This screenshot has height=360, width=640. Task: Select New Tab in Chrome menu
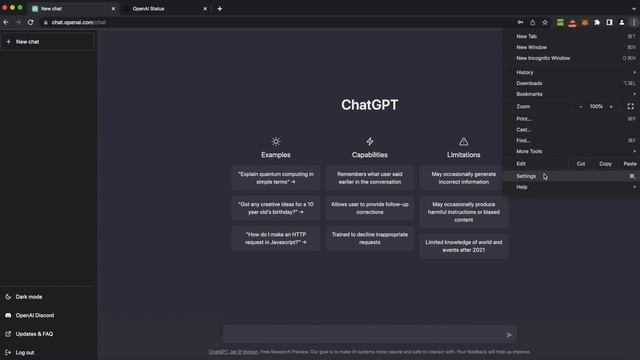tap(571, 36)
